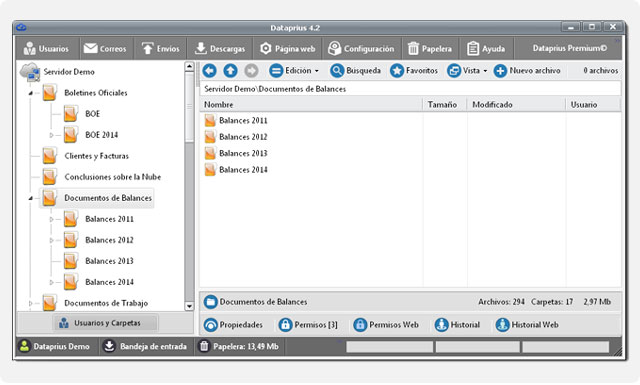Open Permisos [3] settings
The width and height of the screenshot is (640, 385).
tap(308, 325)
